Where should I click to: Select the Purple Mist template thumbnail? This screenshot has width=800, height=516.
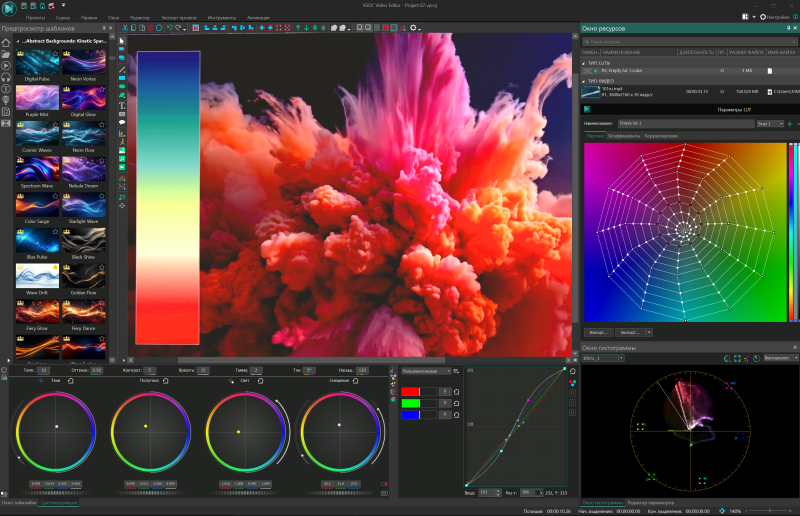tap(37, 98)
